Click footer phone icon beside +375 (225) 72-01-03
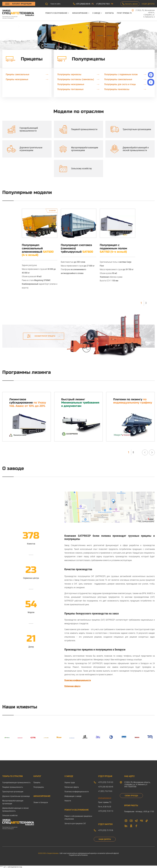This screenshot has height=868, width=157. (x=95, y=782)
